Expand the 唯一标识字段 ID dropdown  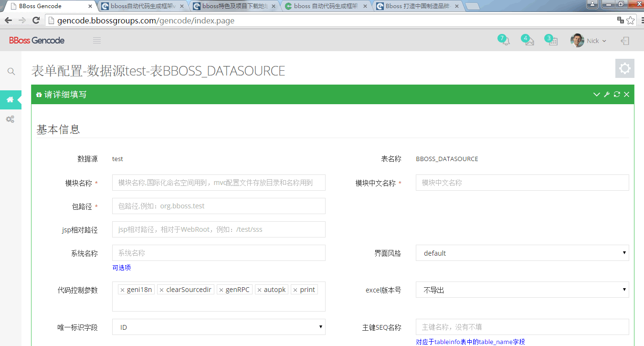point(219,327)
